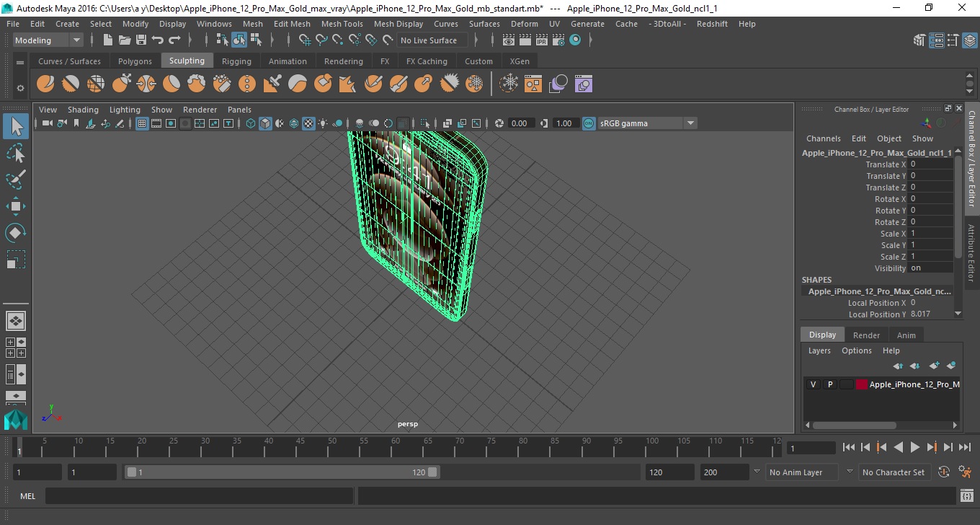This screenshot has width=980, height=525.
Task: Click the Layers menu in layer editor
Action: [819, 350]
